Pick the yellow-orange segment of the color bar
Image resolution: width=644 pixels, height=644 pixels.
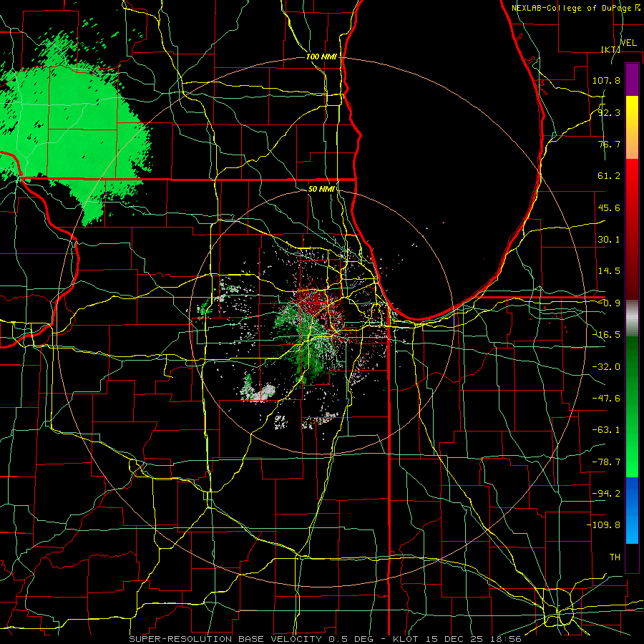pyautogui.click(x=632, y=127)
